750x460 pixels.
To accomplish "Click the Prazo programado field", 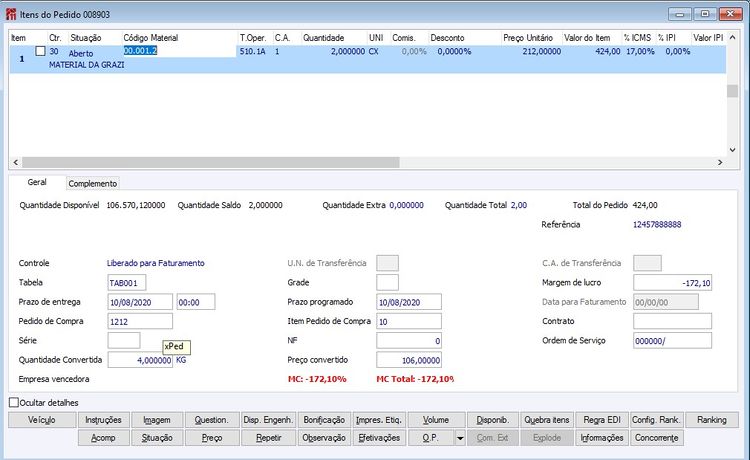I will [x=409, y=302].
